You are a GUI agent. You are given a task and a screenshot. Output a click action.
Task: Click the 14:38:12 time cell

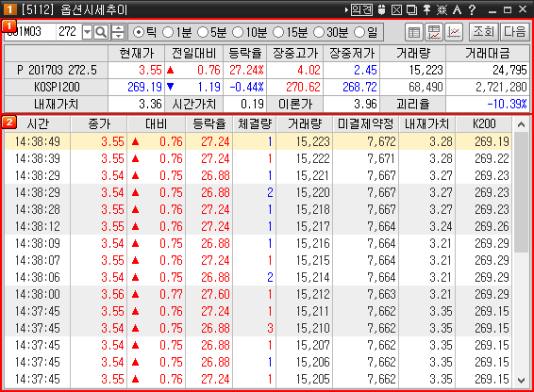[37, 226]
